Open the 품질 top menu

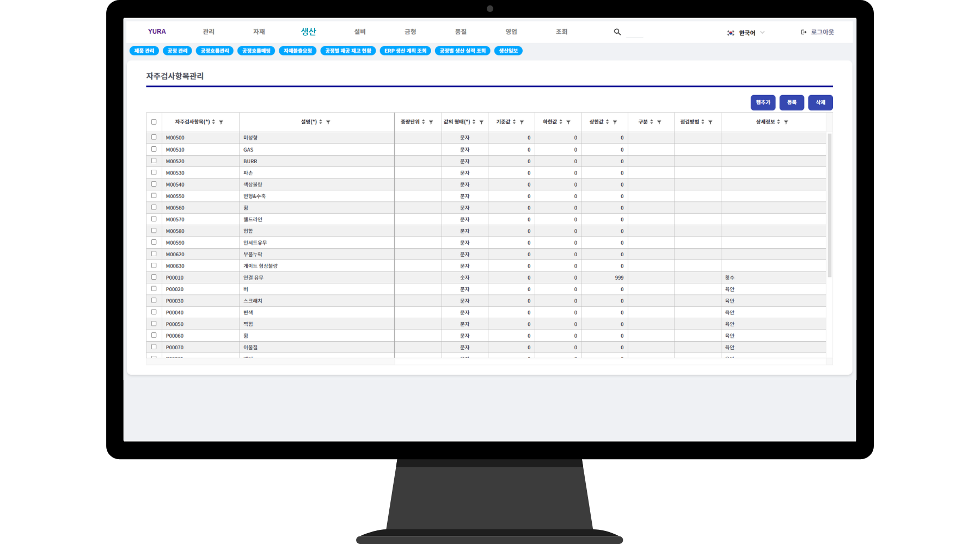coord(461,32)
